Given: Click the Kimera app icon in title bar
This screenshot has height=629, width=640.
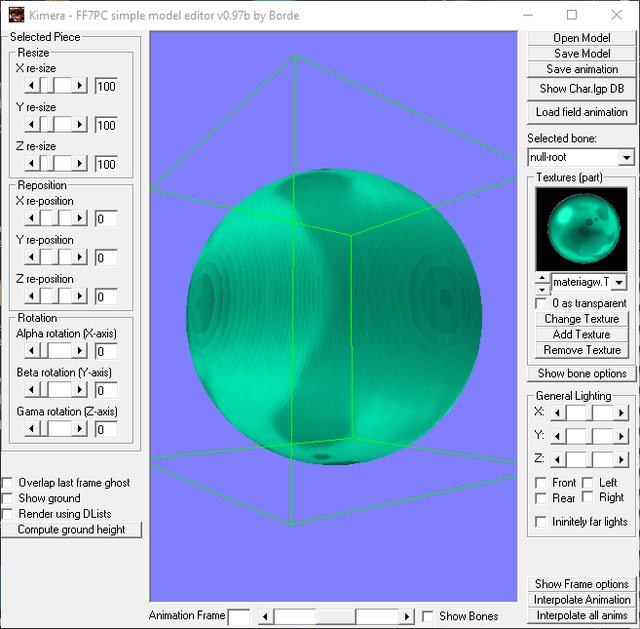Looking at the screenshot, I should tap(16, 15).
